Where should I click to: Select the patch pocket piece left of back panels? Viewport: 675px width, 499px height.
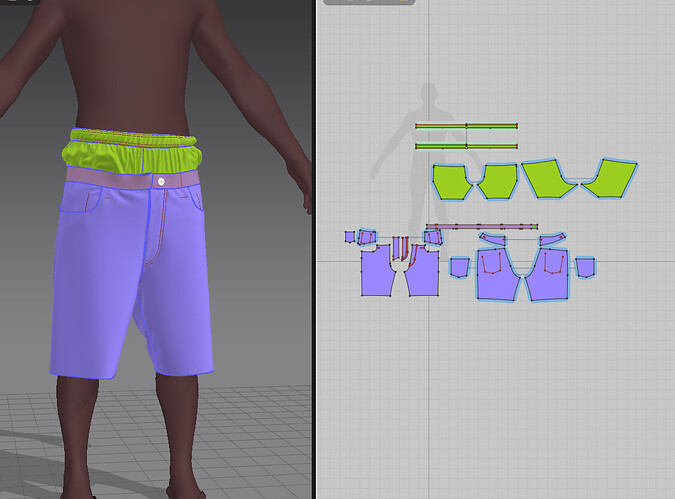[x=459, y=267]
